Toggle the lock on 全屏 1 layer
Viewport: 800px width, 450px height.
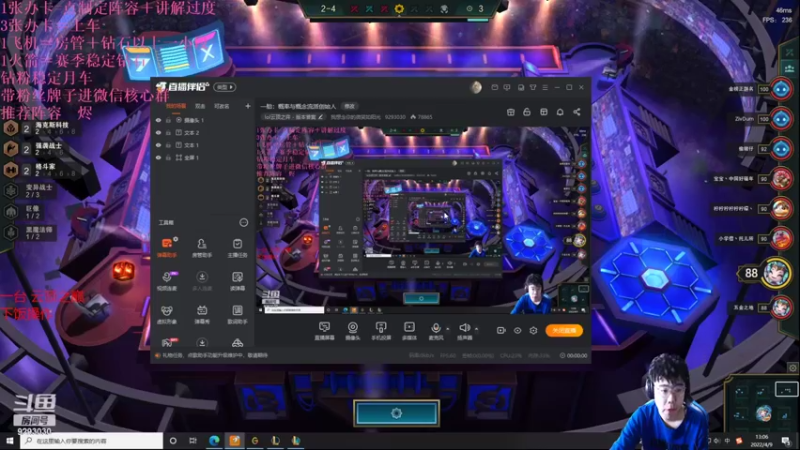tap(168, 158)
